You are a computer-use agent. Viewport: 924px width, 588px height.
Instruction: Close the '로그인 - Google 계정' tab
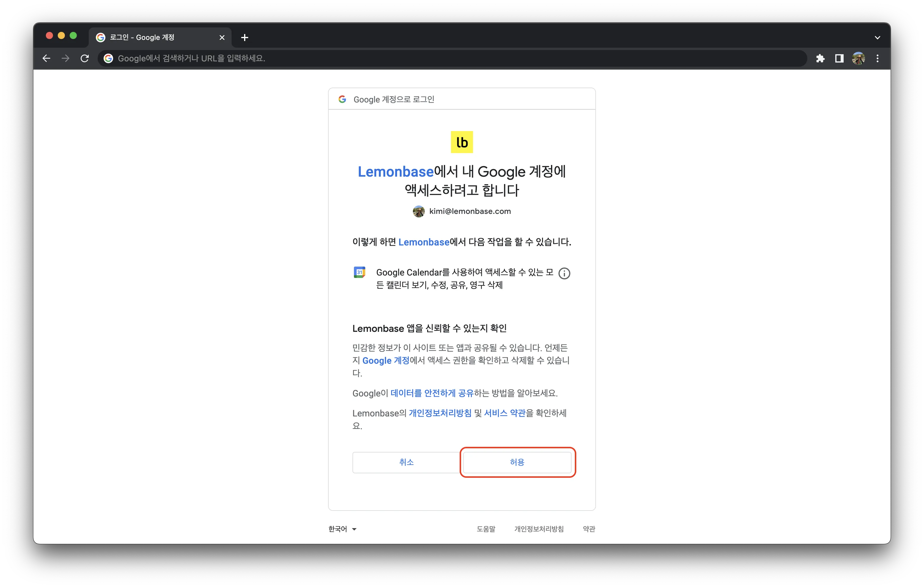tap(222, 37)
